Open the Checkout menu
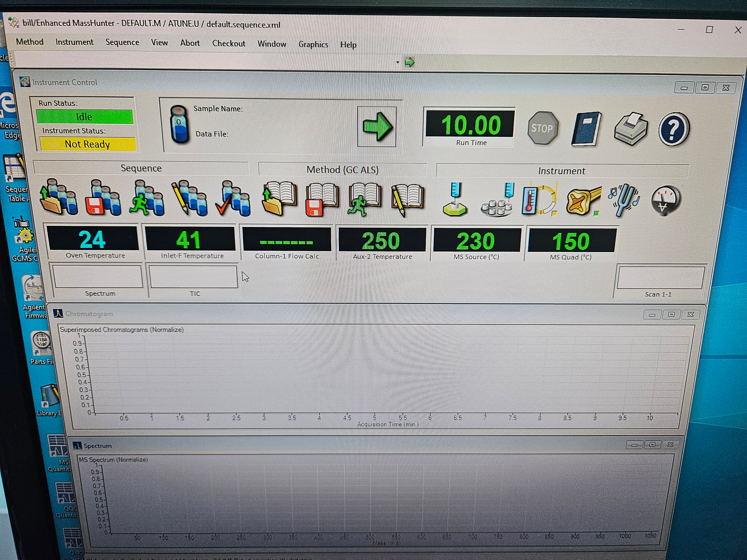The image size is (747, 560). (x=229, y=43)
